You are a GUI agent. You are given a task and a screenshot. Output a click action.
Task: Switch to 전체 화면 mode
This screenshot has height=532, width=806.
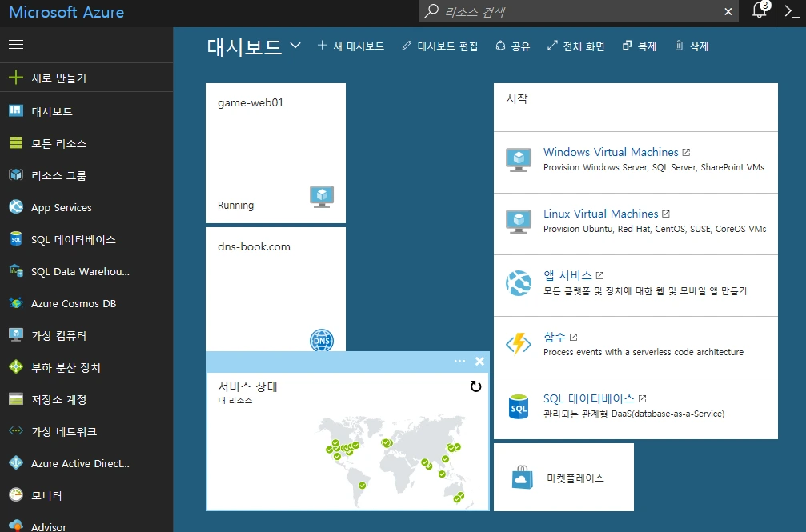point(575,46)
